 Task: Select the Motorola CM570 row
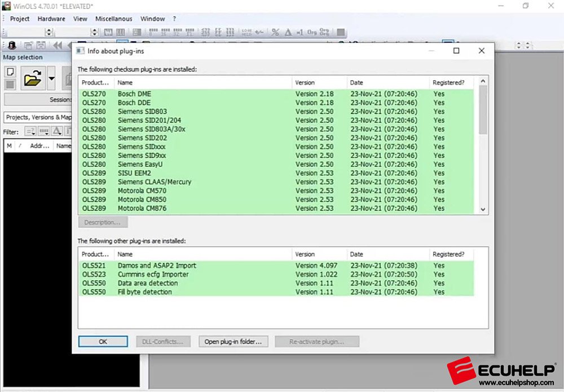click(x=276, y=191)
